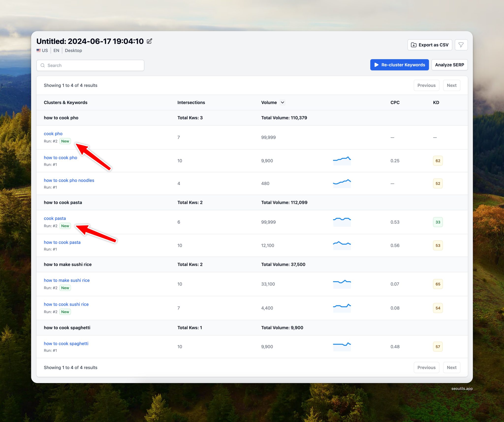504x422 pixels.
Task: Click Re-cluster Keywords play button
Action: [399, 65]
